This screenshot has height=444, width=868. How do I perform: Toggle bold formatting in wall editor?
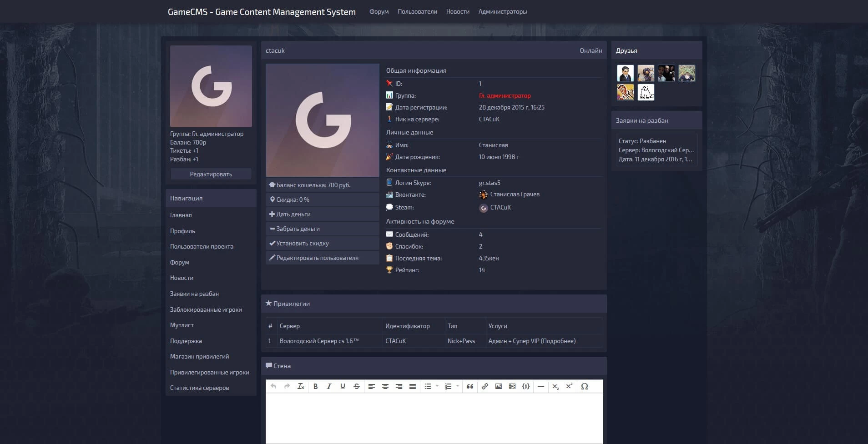tap(315, 386)
